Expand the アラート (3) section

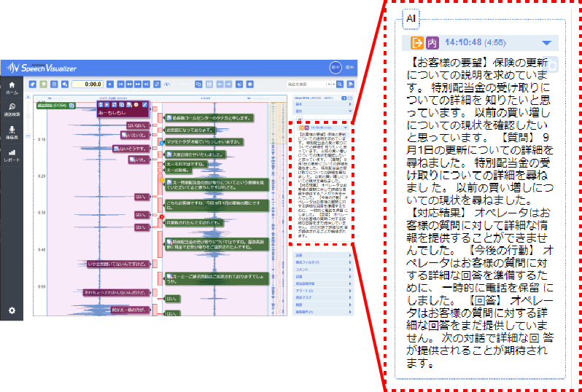click(322, 291)
